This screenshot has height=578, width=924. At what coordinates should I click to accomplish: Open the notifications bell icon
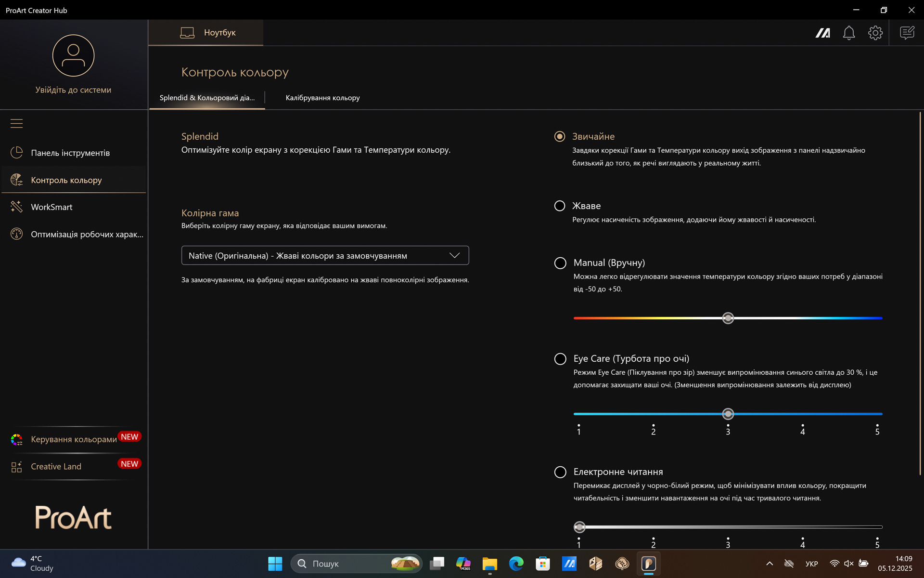[849, 33]
